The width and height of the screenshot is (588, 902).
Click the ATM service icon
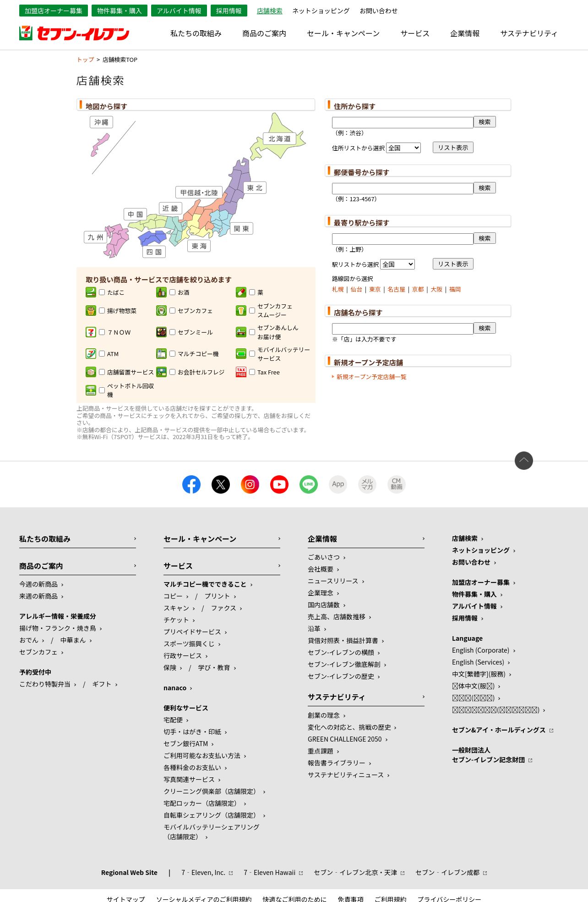tap(91, 354)
